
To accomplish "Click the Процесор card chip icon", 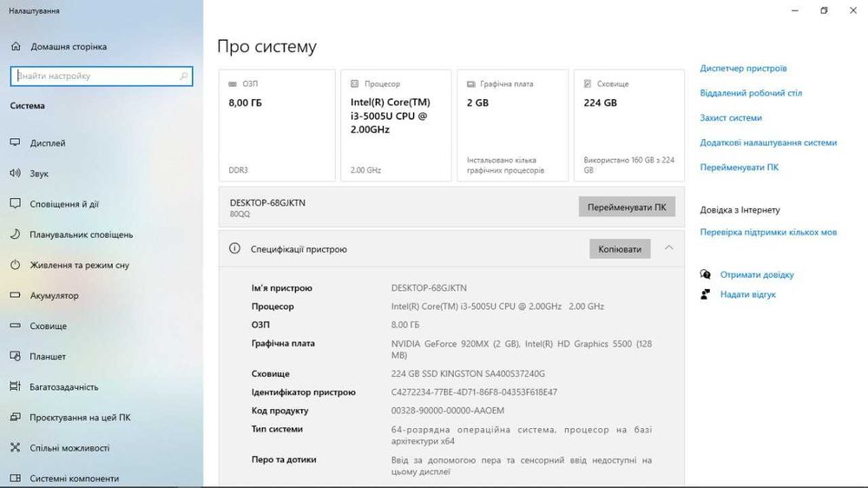I will (x=354, y=84).
